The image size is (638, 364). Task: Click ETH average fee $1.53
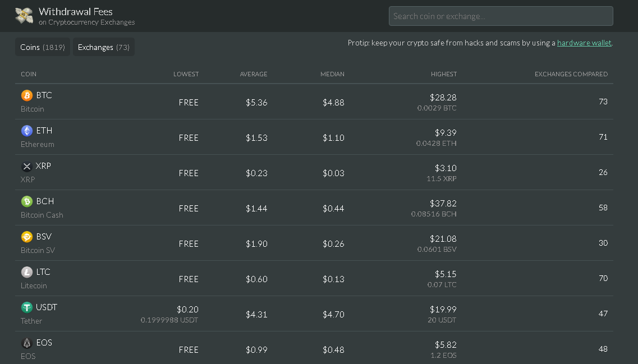[x=256, y=138]
